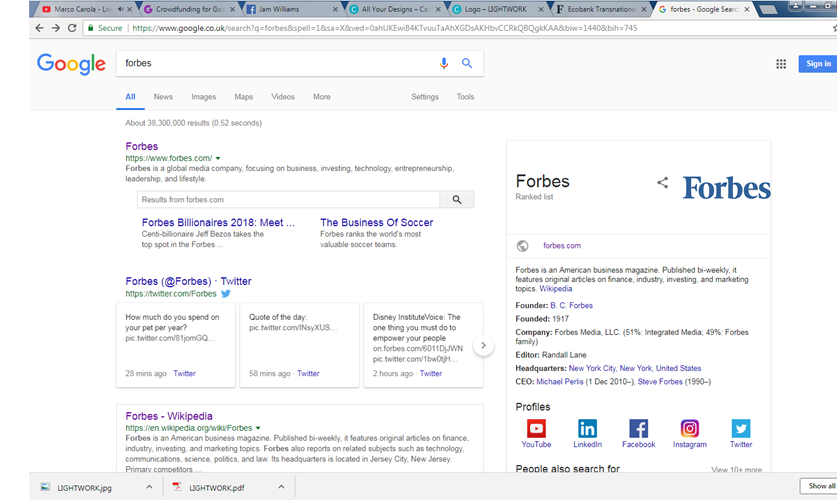Open the Disney InstituteVoice tweet card
The height and width of the screenshot is (500, 837).
click(x=423, y=345)
